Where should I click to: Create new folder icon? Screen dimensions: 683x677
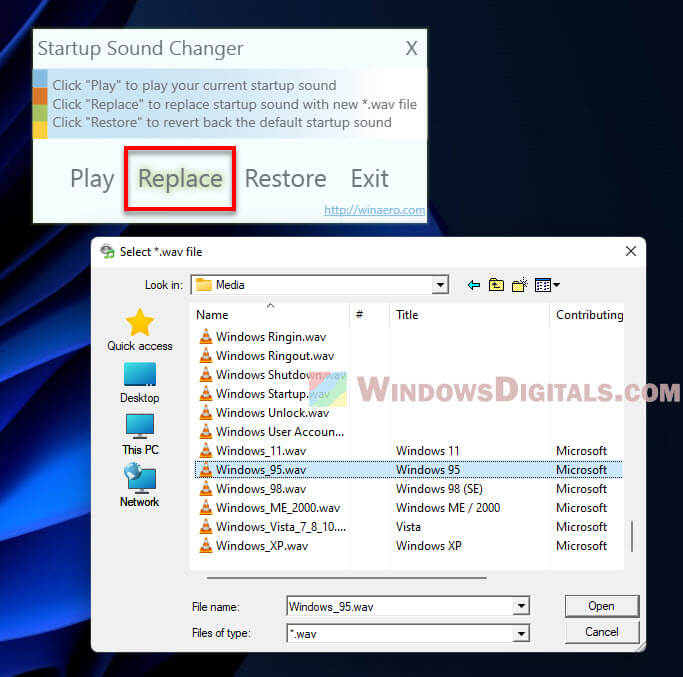point(520,285)
